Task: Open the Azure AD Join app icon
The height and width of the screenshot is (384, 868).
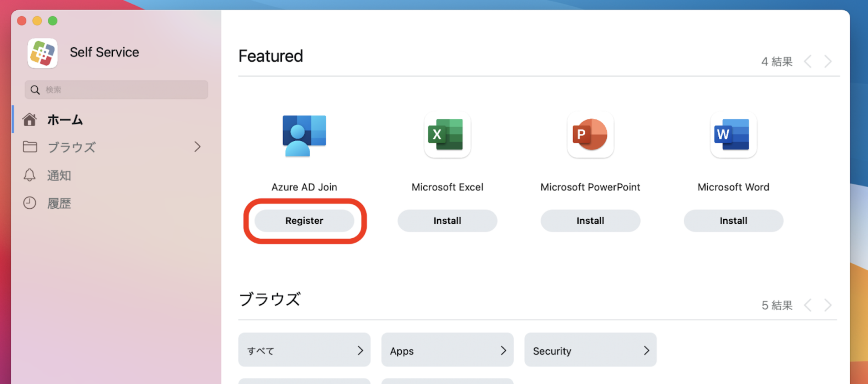Action: point(304,135)
